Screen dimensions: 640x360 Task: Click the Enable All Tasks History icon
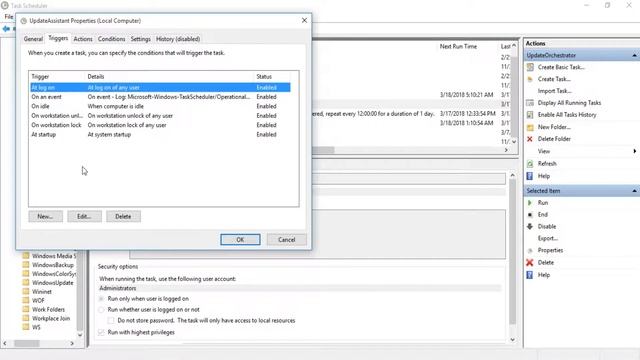coord(530,115)
